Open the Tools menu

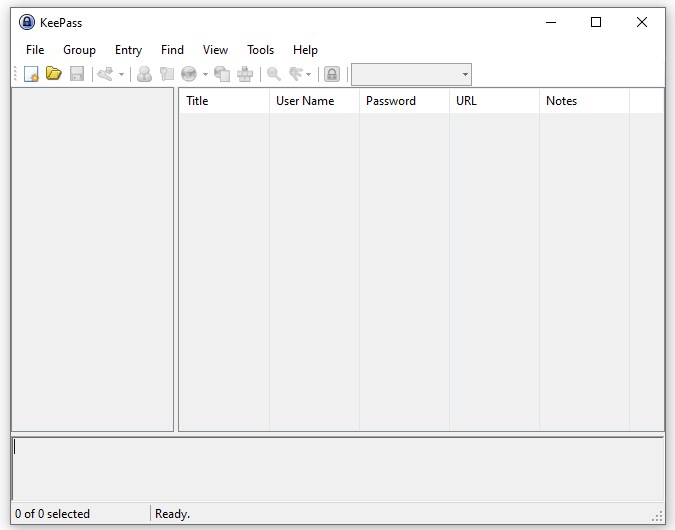point(260,50)
